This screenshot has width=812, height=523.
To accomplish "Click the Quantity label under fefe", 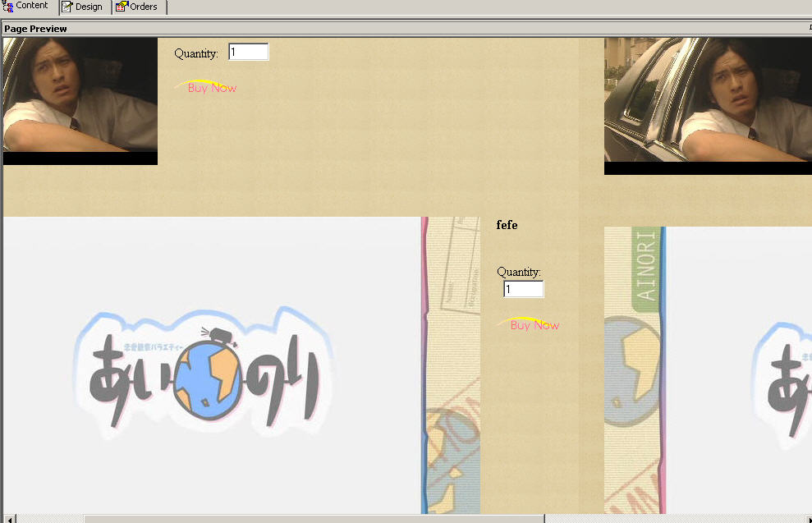I will tap(518, 272).
